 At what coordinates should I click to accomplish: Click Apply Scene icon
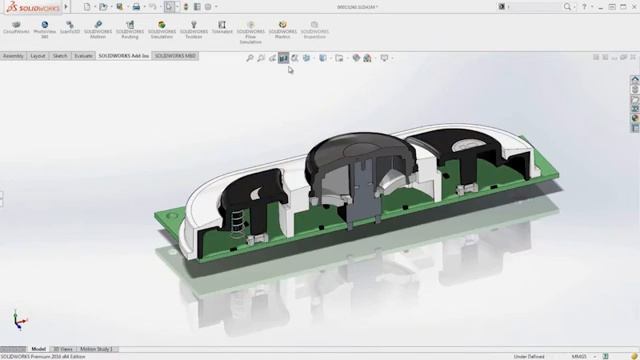coord(367,58)
